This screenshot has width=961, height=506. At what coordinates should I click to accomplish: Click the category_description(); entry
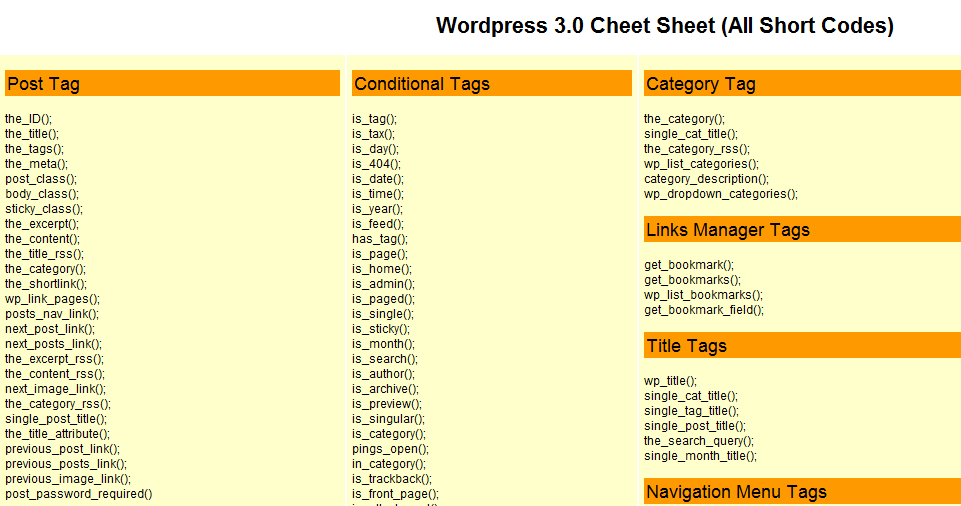pyautogui.click(x=707, y=179)
